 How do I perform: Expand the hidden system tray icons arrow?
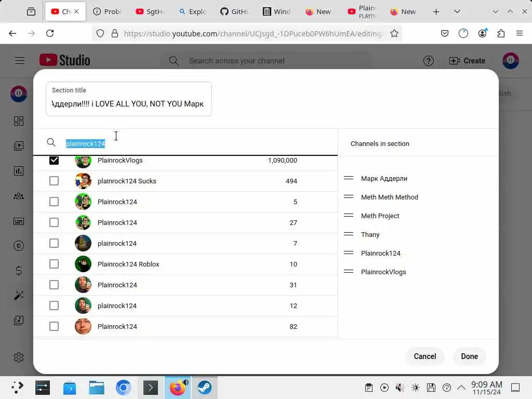tap(461, 388)
